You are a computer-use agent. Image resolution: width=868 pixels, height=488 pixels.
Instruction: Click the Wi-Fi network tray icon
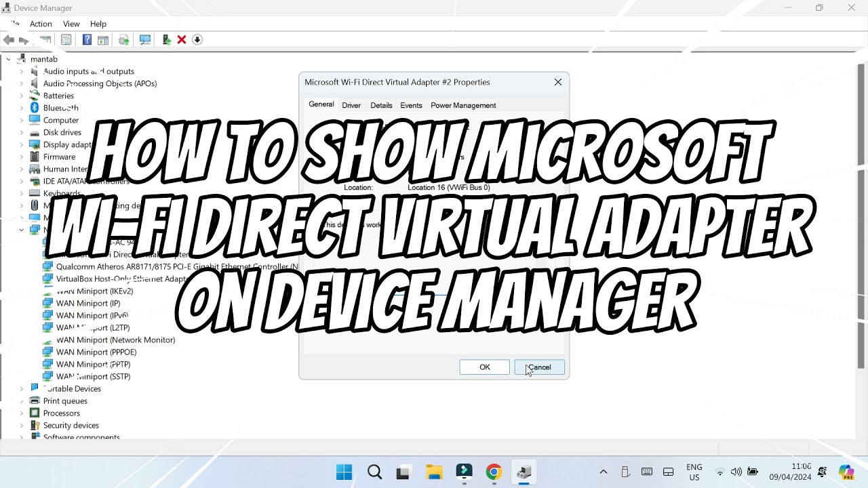coord(720,472)
